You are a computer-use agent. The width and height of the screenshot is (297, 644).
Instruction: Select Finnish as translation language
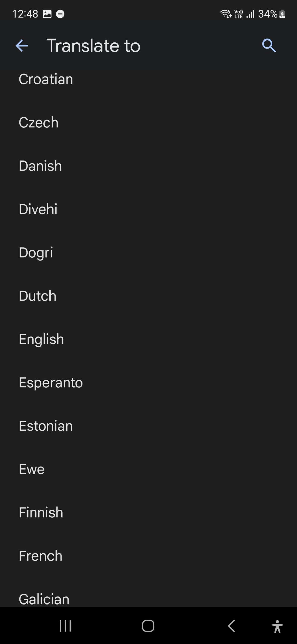click(41, 512)
